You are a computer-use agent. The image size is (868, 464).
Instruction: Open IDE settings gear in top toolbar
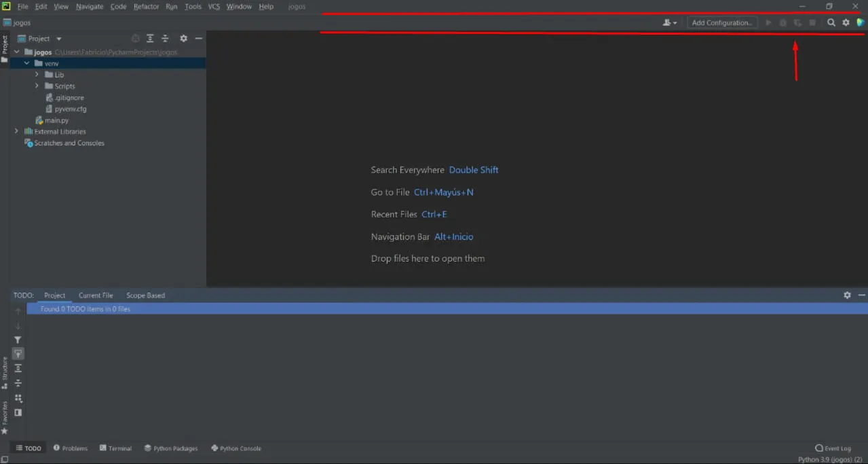coord(846,22)
